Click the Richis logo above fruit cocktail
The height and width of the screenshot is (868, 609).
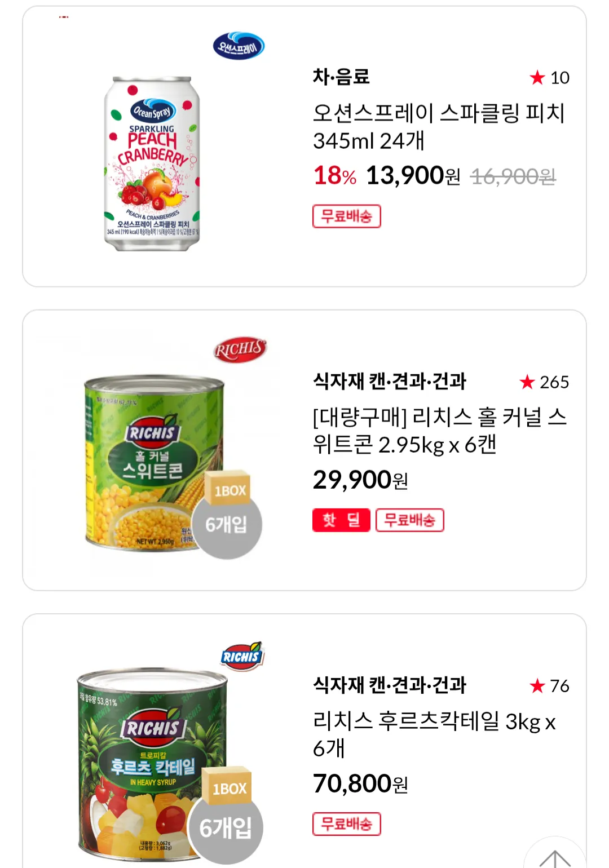coord(242,657)
